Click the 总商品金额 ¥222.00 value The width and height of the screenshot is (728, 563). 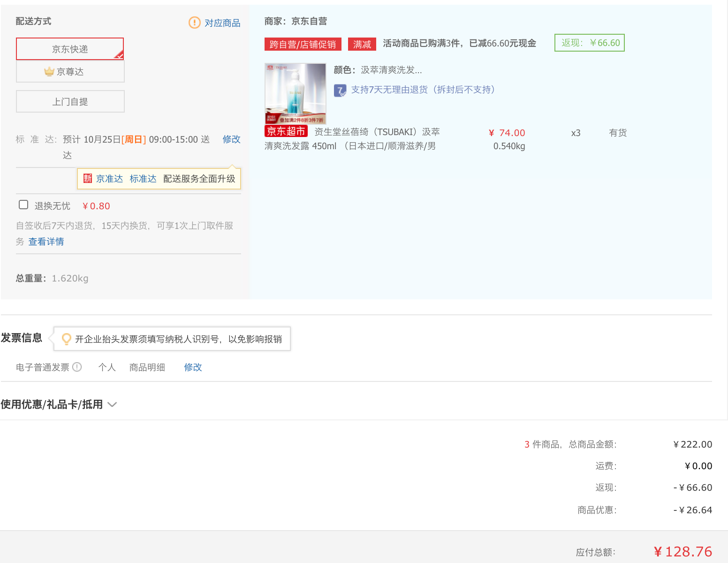point(692,444)
